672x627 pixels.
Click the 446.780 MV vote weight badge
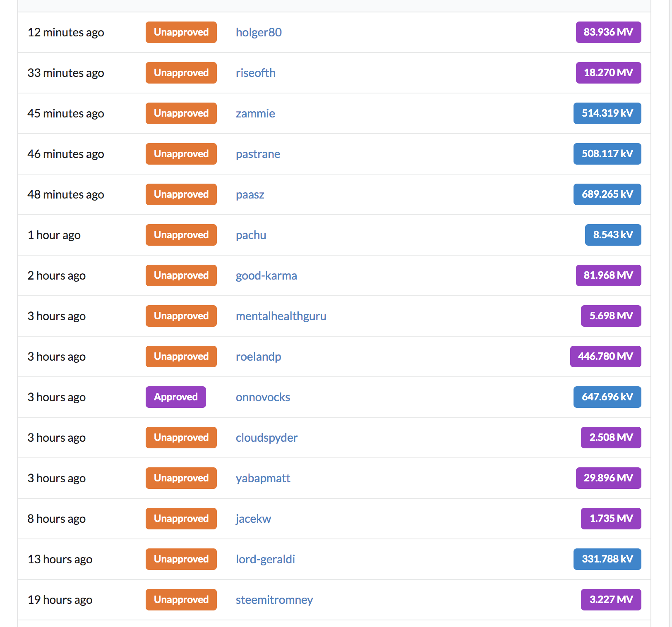(605, 357)
